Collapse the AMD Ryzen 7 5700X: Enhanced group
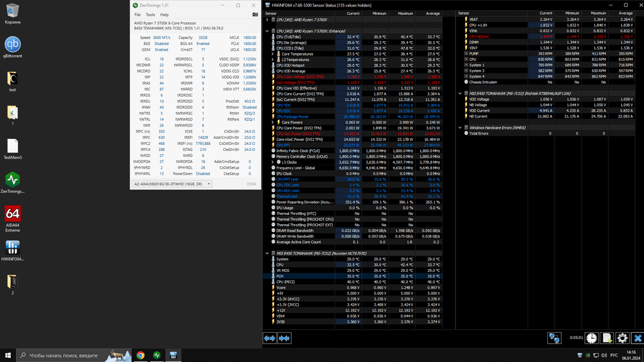Screen dimensions: 644x362 267,31
